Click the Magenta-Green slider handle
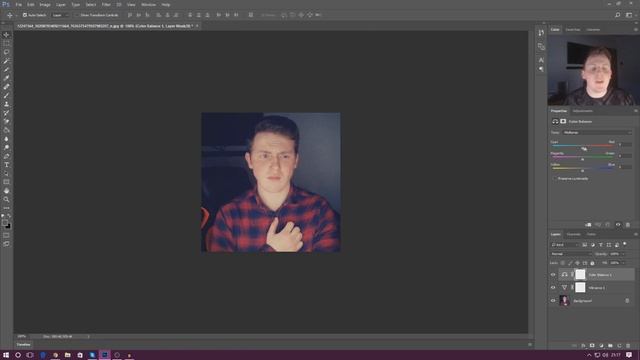Viewport: 640px width, 360px height. (583, 159)
